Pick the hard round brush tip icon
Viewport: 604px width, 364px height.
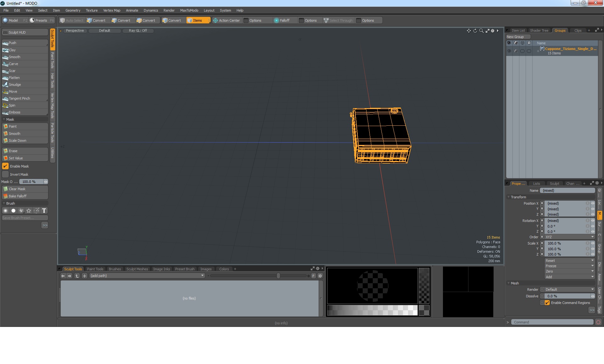[x=13, y=211]
